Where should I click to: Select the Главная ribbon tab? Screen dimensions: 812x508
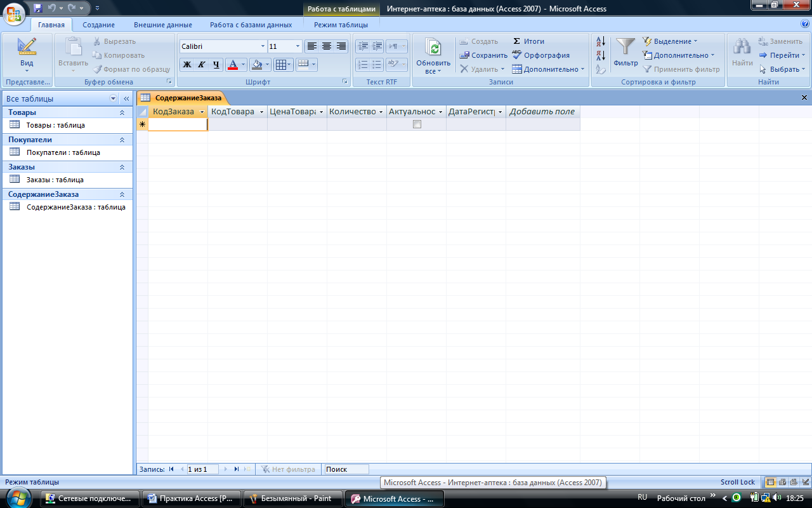tap(51, 25)
